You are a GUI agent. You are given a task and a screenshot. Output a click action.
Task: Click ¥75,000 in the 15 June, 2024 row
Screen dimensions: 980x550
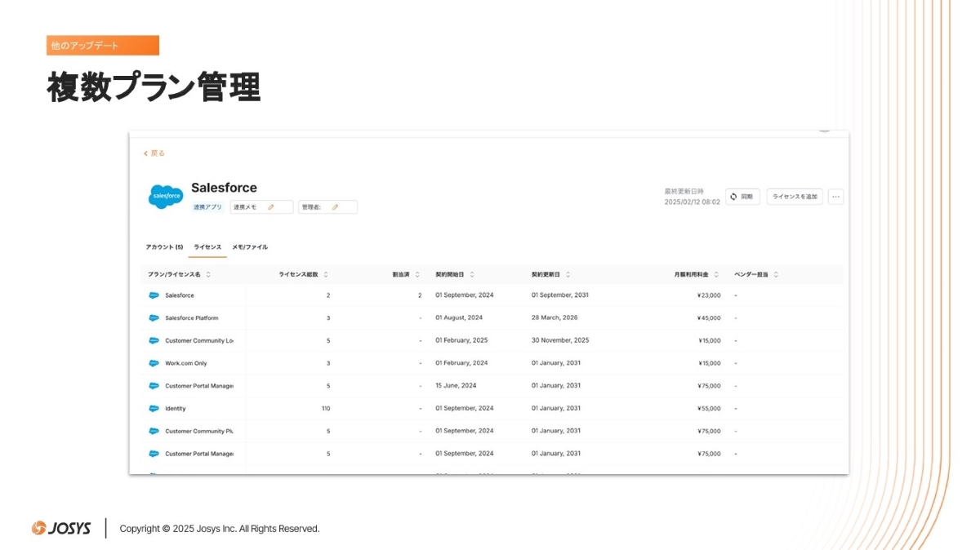pos(709,386)
